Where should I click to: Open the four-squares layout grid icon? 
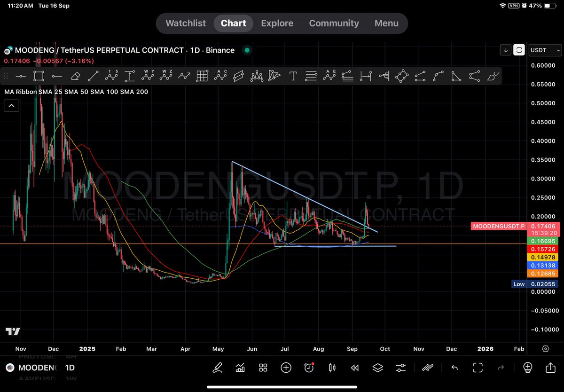point(263,368)
